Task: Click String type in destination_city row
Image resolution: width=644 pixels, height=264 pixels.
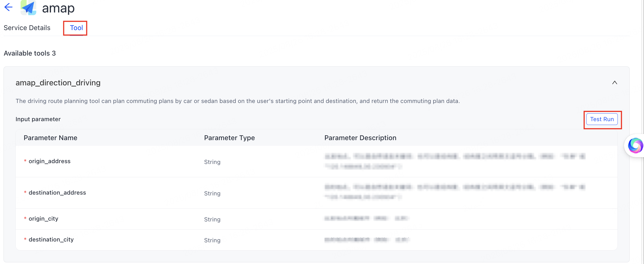Action: pos(212,240)
